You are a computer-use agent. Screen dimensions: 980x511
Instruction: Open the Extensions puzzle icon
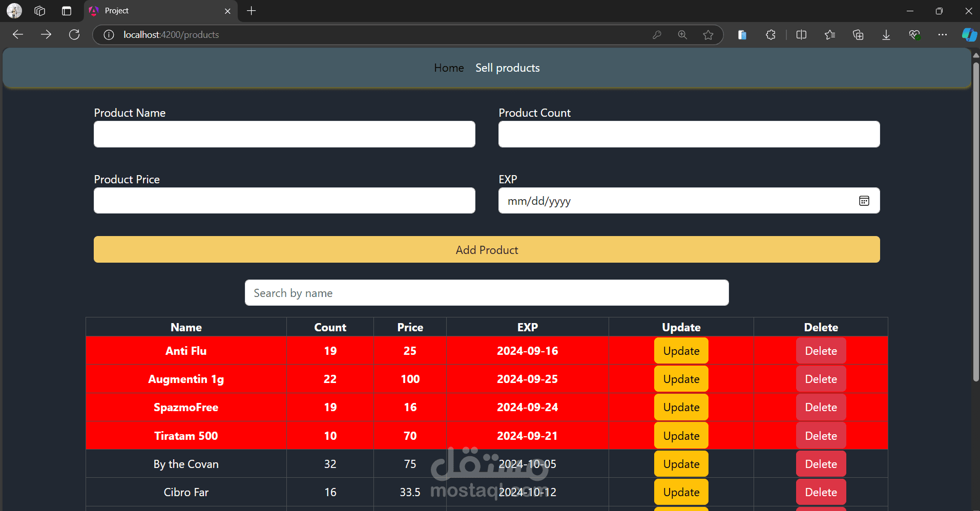770,35
